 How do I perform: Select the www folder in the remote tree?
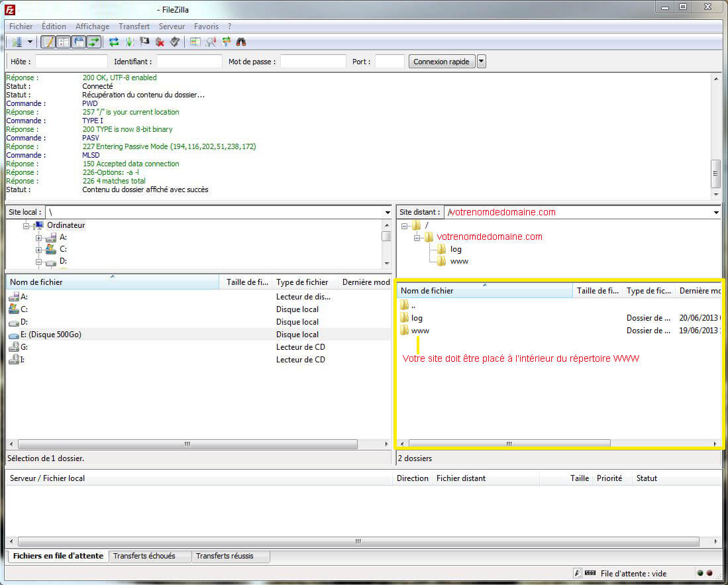pyautogui.click(x=459, y=262)
